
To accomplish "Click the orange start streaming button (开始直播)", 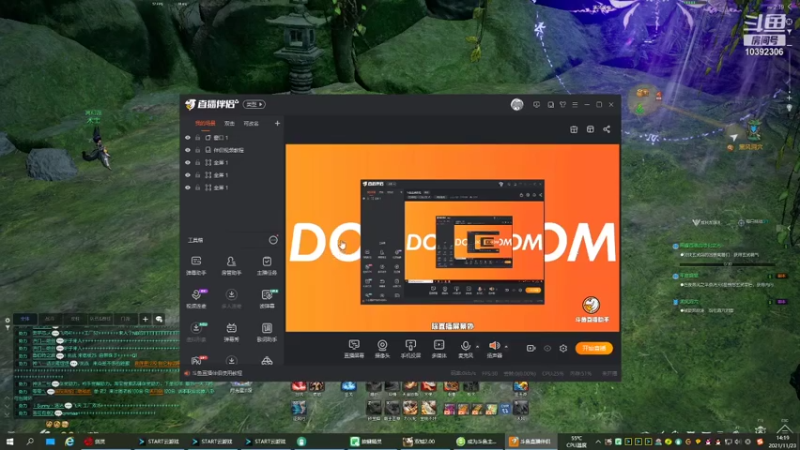I will tap(594, 348).
